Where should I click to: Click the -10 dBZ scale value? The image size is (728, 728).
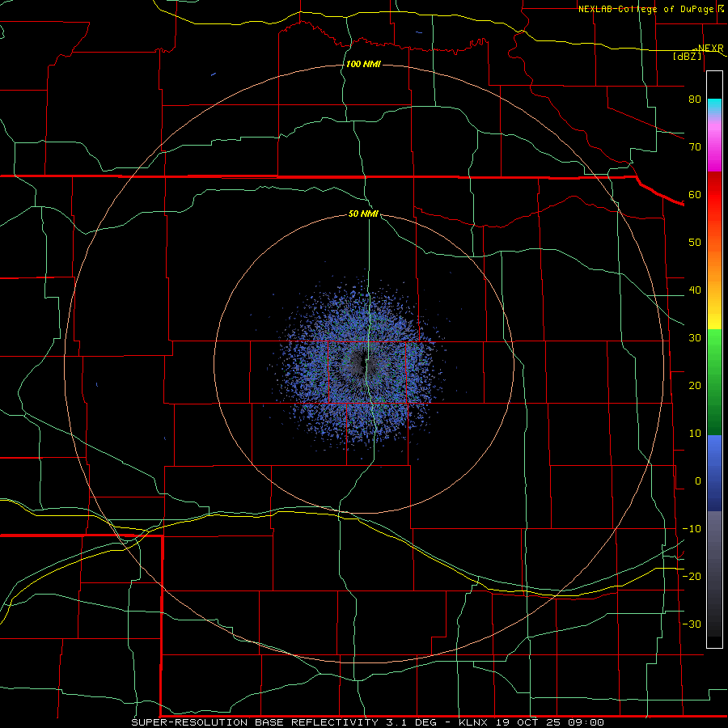point(692,529)
